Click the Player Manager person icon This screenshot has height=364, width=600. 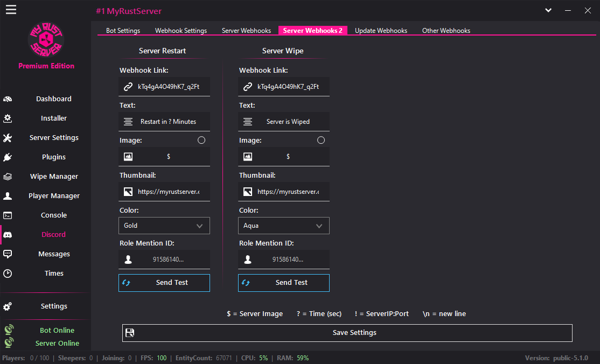click(x=8, y=196)
